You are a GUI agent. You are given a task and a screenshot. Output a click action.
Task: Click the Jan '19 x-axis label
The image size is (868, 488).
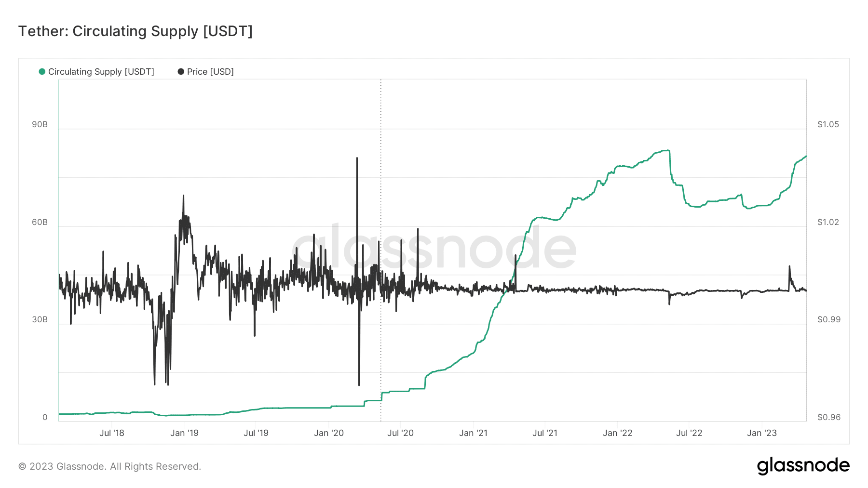pos(184,433)
